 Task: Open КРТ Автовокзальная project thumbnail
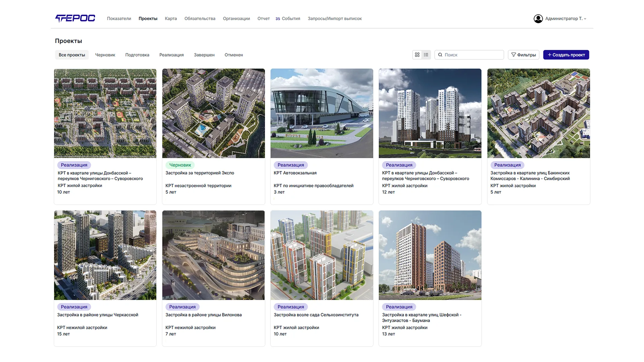[322, 113]
